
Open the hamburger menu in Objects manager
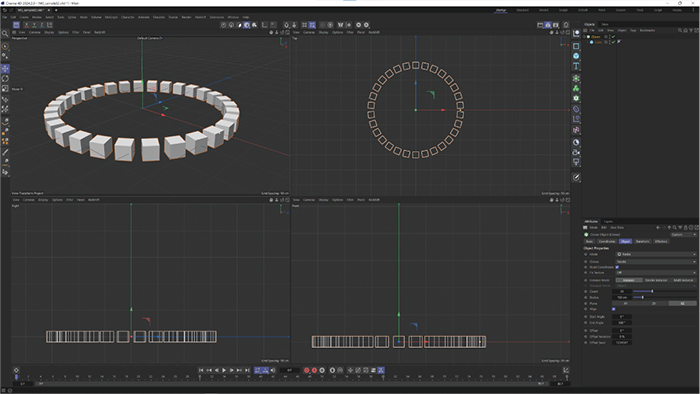tap(585, 30)
